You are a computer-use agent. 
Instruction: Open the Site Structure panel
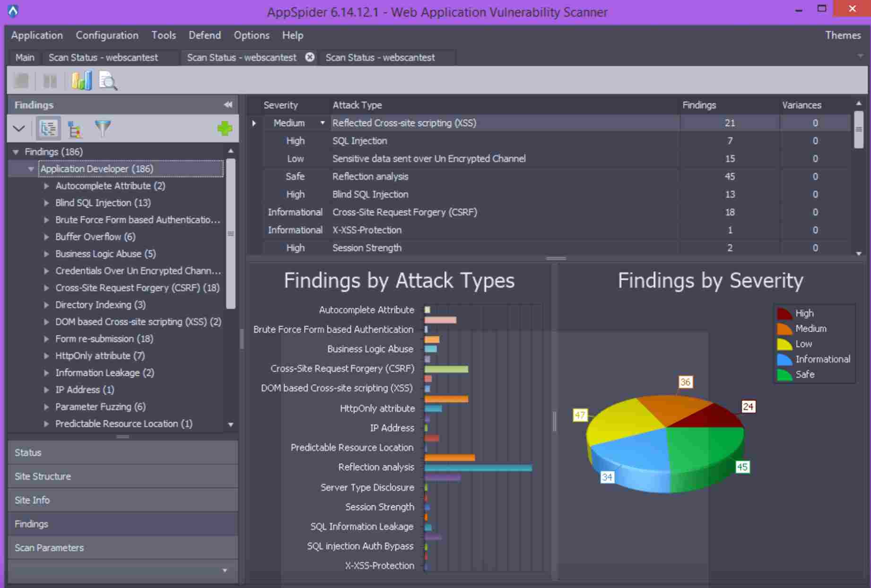[43, 476]
